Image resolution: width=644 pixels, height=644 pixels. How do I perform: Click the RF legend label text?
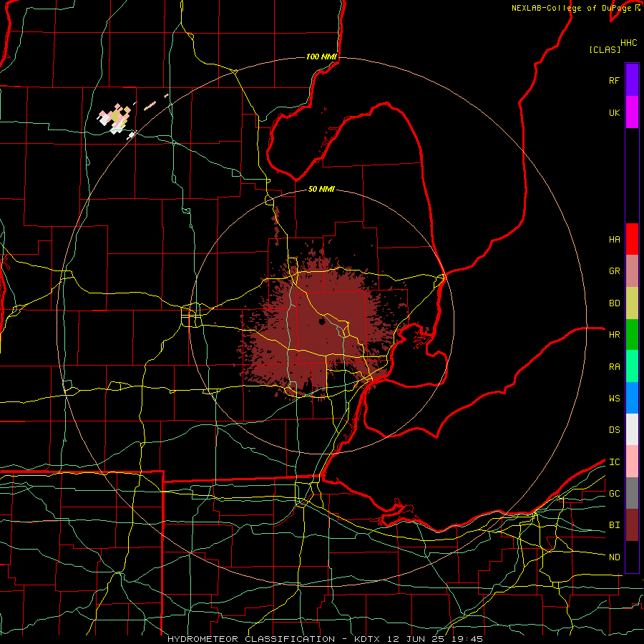pos(614,80)
